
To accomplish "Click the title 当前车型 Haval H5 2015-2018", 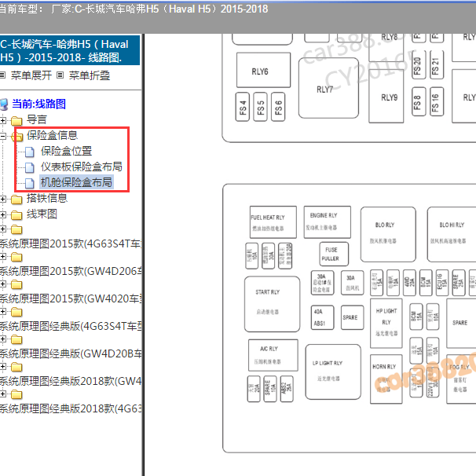I will 134,9.
